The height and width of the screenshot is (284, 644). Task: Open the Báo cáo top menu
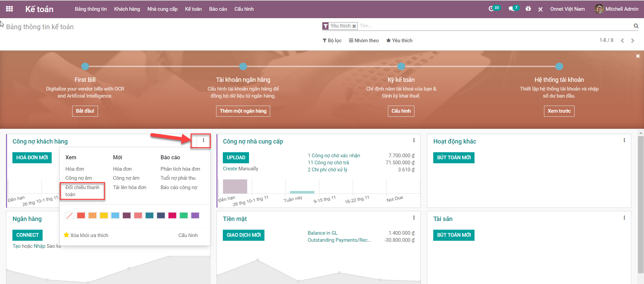point(218,9)
